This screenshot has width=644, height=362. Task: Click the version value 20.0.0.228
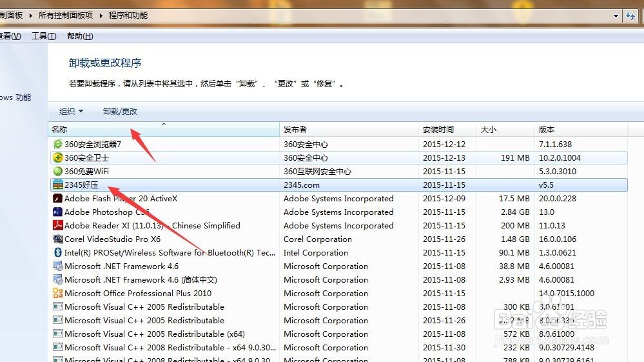pos(558,199)
